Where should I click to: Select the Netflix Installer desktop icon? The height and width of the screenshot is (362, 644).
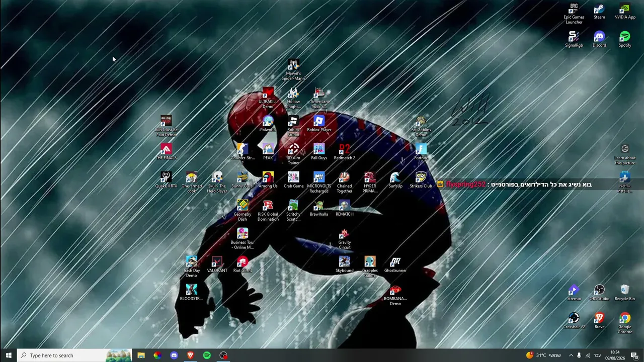[625, 183]
